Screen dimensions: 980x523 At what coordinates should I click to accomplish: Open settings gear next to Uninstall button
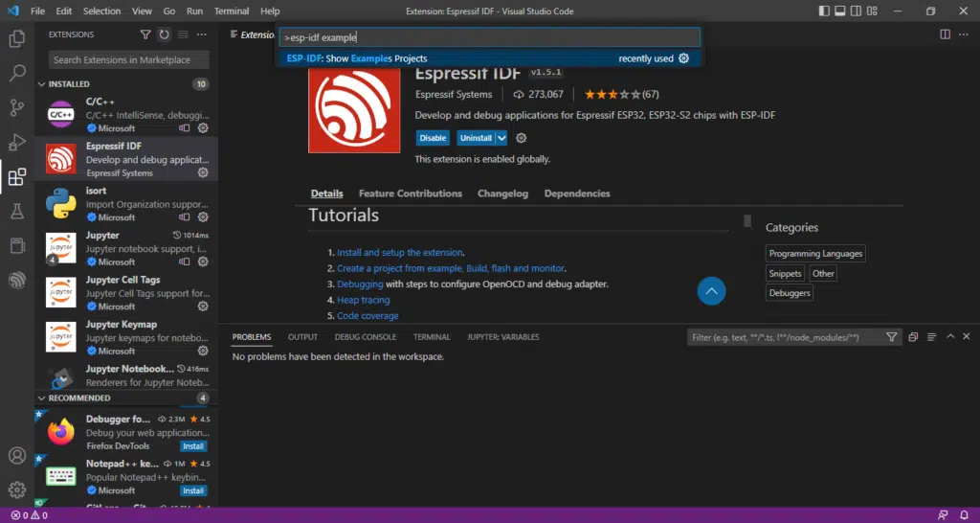coord(522,138)
